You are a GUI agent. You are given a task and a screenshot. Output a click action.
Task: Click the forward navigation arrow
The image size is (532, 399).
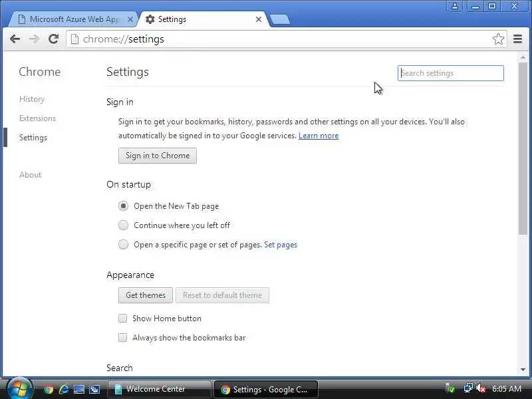point(34,39)
